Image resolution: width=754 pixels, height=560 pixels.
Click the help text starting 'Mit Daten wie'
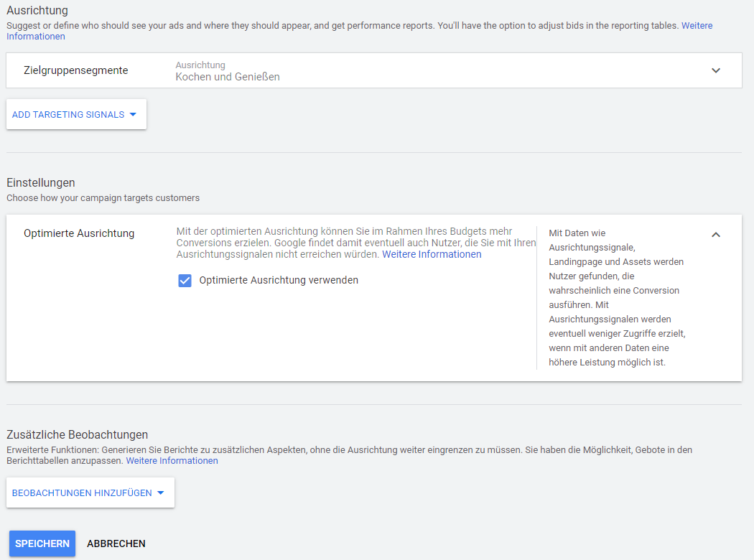[616, 298]
